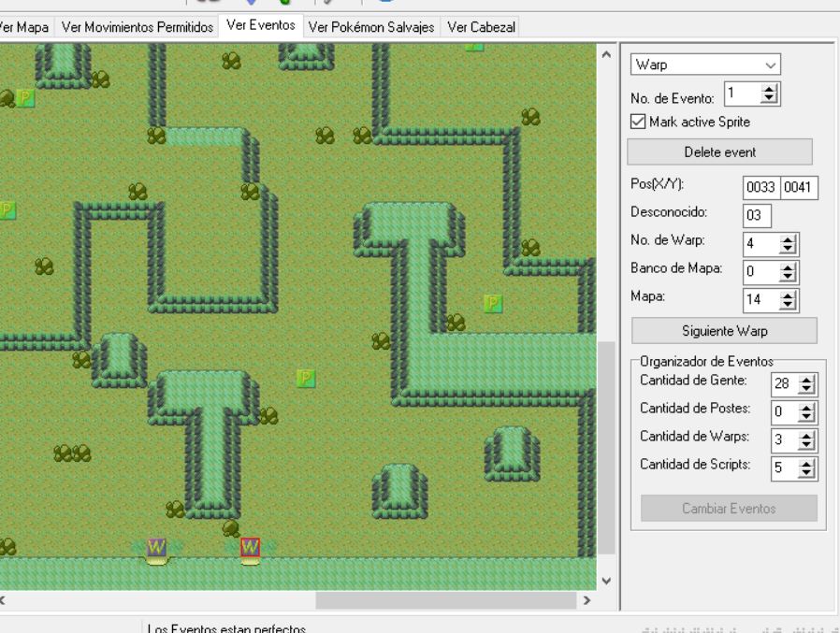The image size is (840, 633).
Task: Click the Siguiente Warp button
Action: pyautogui.click(x=724, y=331)
